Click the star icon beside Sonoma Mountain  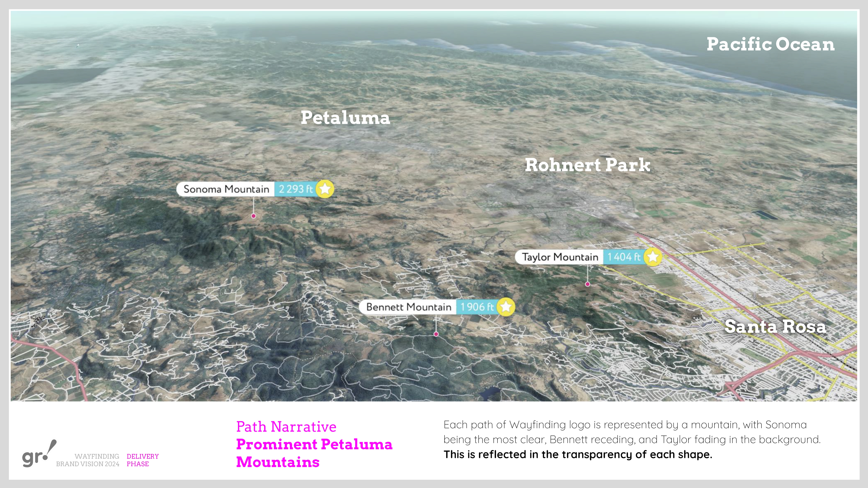pyautogui.click(x=325, y=189)
